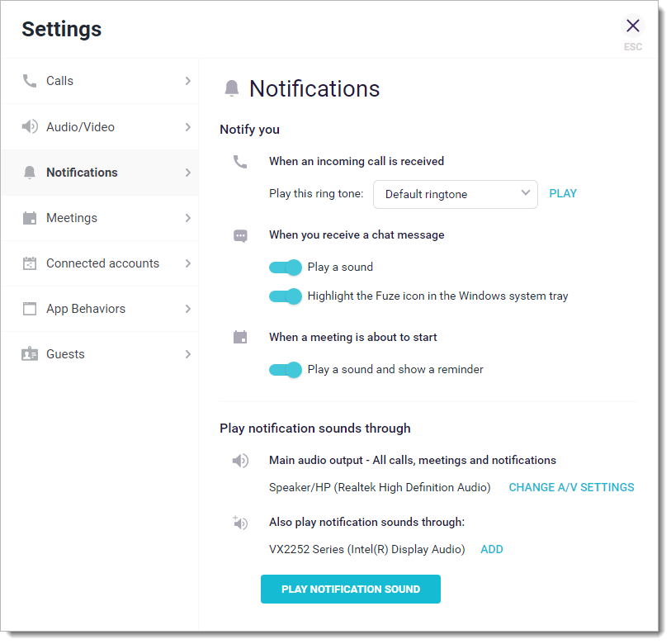This screenshot has height=644, width=671.
Task: Click the Connected accounts calendar-share icon
Action: pyautogui.click(x=30, y=263)
